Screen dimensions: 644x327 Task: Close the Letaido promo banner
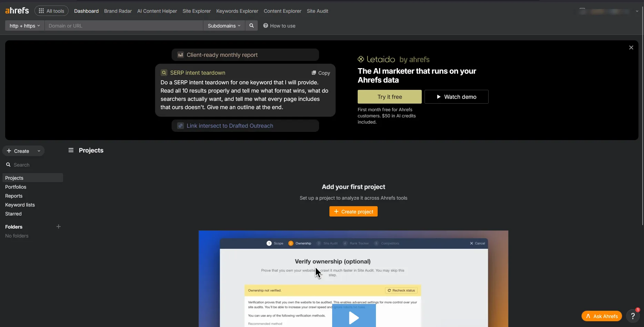coord(631,48)
